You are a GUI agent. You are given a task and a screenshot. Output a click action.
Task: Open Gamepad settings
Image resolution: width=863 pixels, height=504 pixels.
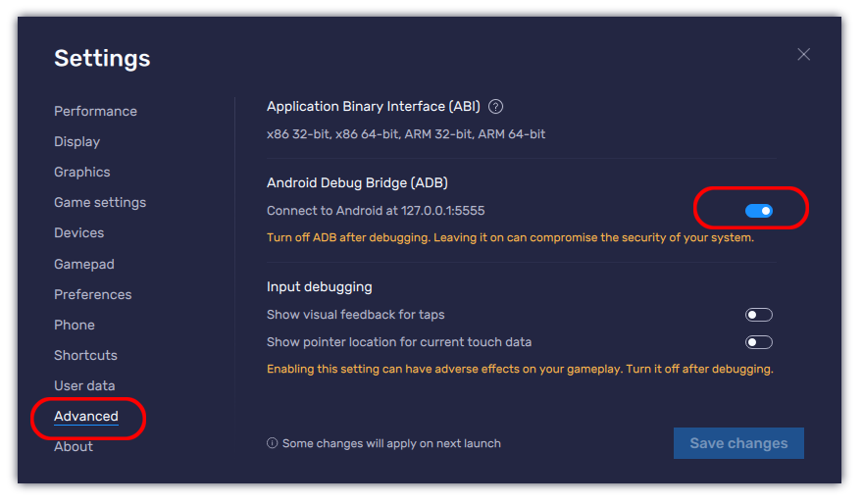click(84, 264)
